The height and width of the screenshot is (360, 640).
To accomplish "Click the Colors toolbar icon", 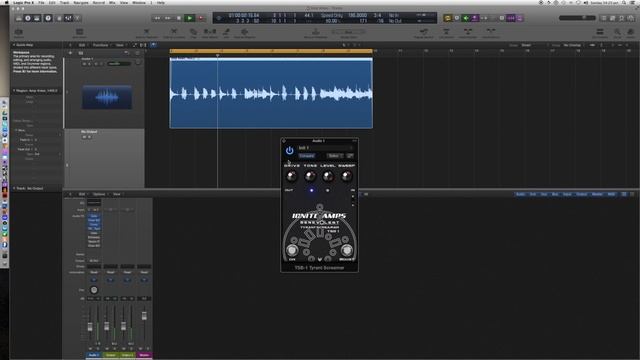I will pos(631,33).
